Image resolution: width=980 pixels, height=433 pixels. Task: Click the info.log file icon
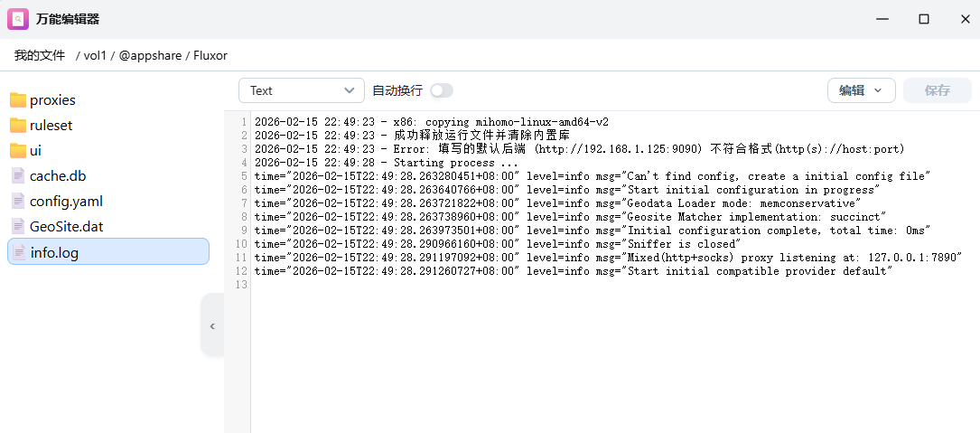[19, 252]
